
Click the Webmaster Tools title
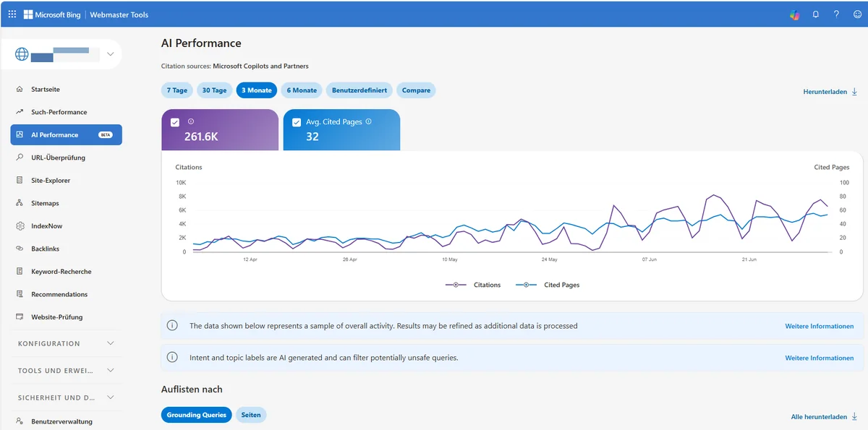[119, 14]
